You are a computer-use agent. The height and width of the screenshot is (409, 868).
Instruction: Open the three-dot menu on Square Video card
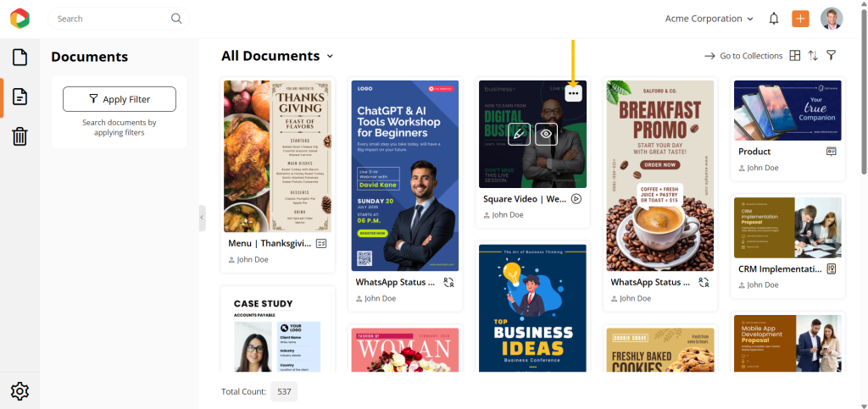[x=574, y=93]
